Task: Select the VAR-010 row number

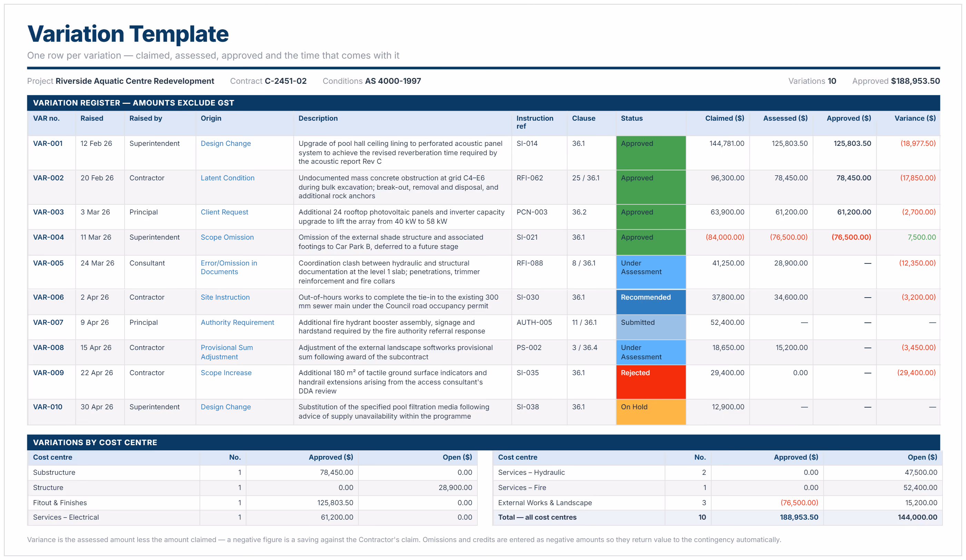Action: [x=48, y=407]
